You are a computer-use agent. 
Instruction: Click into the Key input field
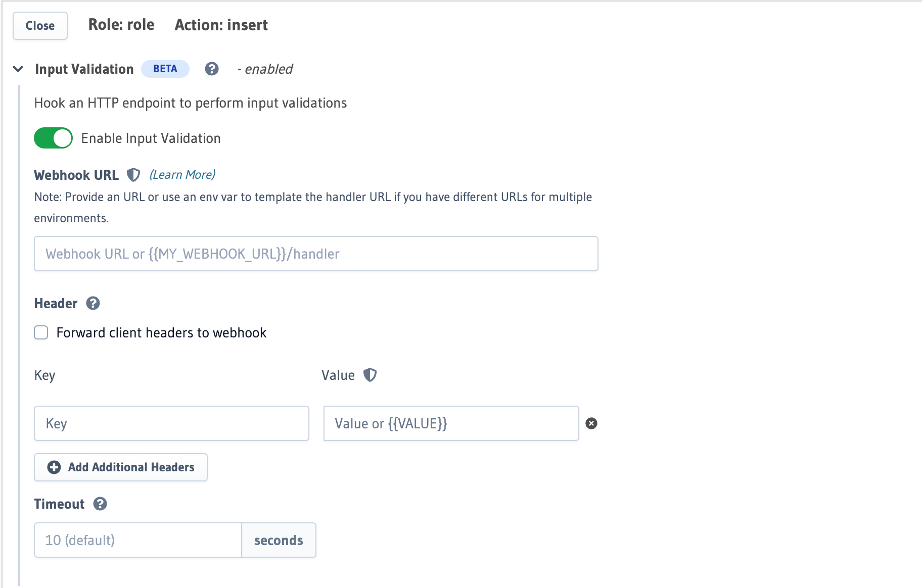point(171,423)
